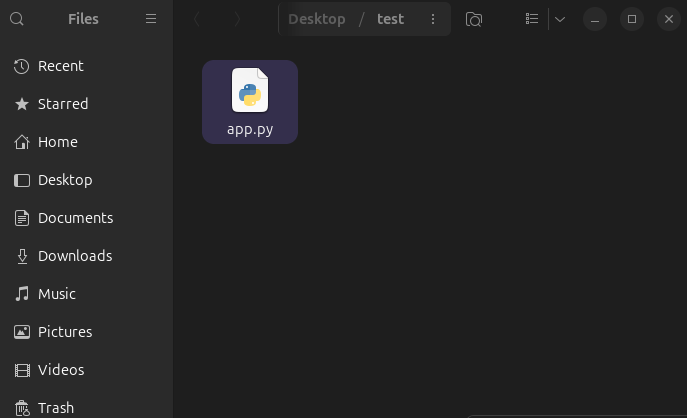Open the path bar three-dot menu
The image size is (687, 418).
[x=433, y=19]
